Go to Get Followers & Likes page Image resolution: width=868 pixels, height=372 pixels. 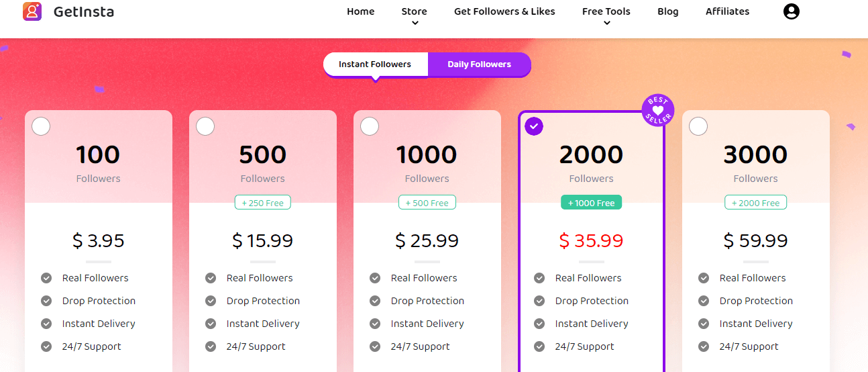[x=504, y=11]
